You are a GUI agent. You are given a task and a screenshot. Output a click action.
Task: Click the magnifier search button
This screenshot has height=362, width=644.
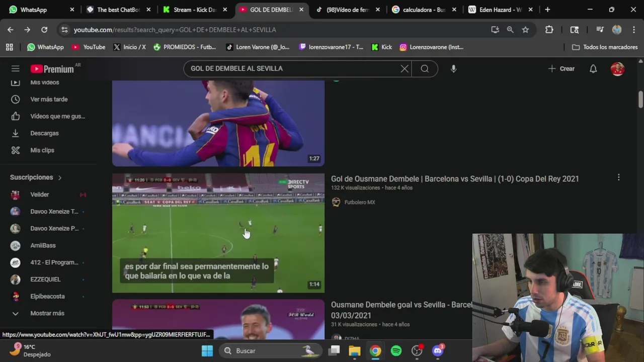pos(425,69)
